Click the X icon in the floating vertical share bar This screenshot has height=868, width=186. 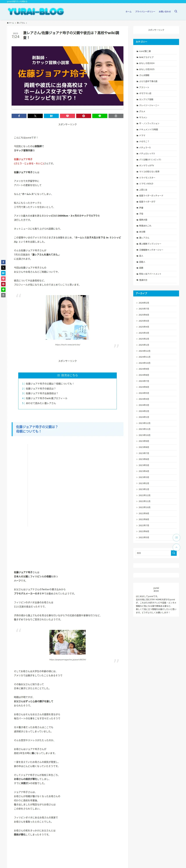click(3, 267)
